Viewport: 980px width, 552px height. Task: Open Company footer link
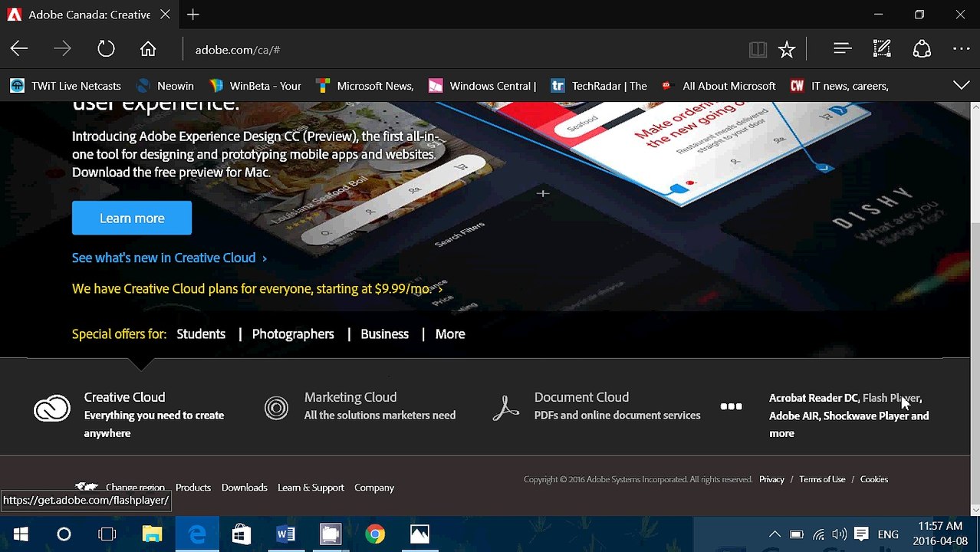tap(374, 488)
